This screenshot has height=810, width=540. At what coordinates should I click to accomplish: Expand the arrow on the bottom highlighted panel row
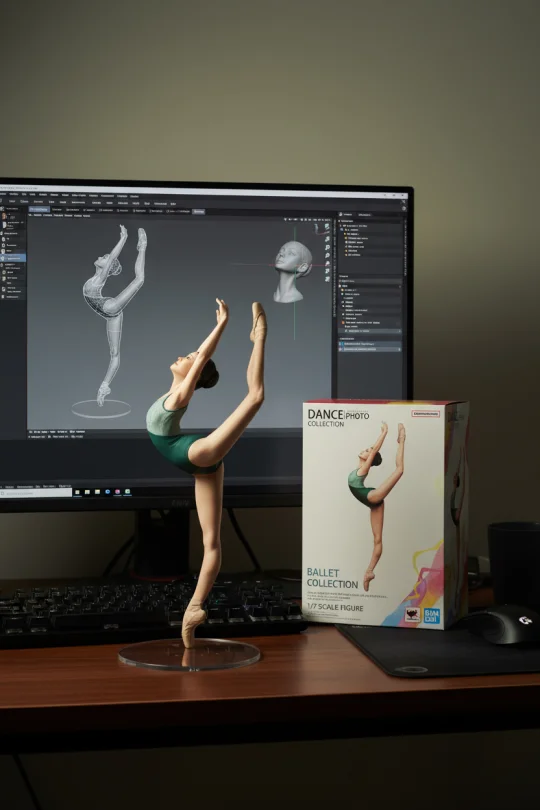pyautogui.click(x=399, y=349)
